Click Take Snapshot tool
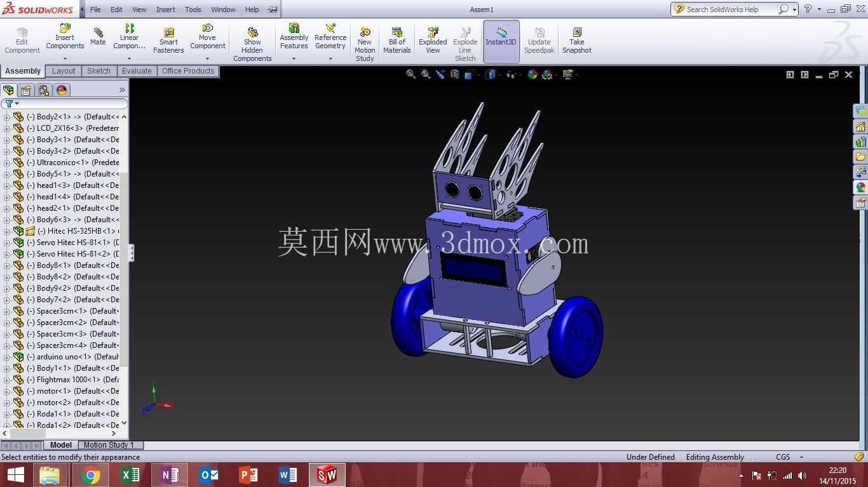This screenshot has width=868, height=487. point(577,41)
